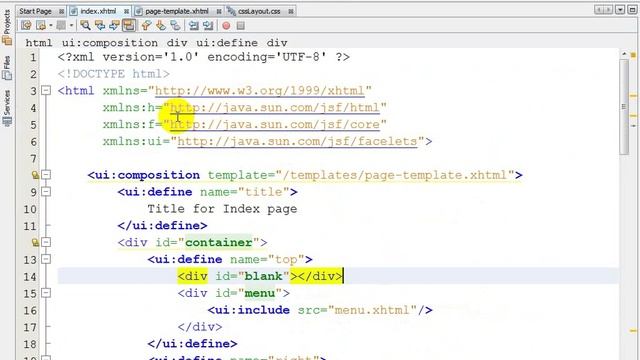Close the index.xhtml tab
The height and width of the screenshot is (360, 640).
[x=127, y=11]
